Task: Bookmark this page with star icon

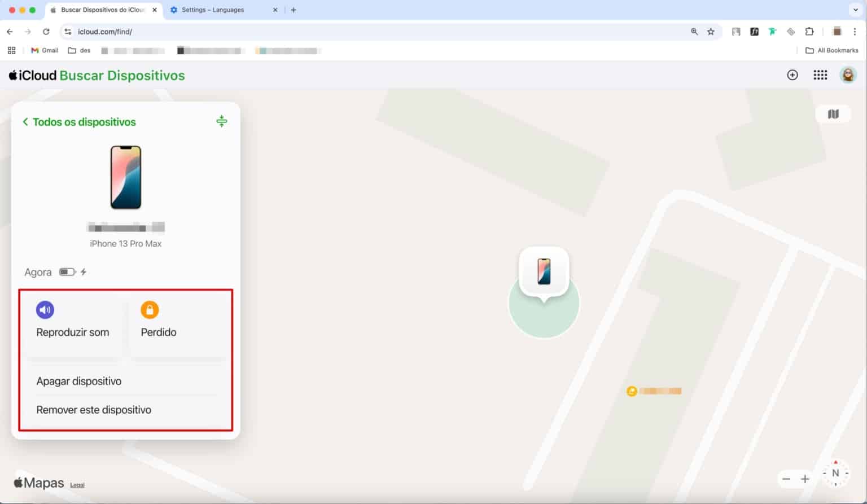Action: tap(711, 32)
